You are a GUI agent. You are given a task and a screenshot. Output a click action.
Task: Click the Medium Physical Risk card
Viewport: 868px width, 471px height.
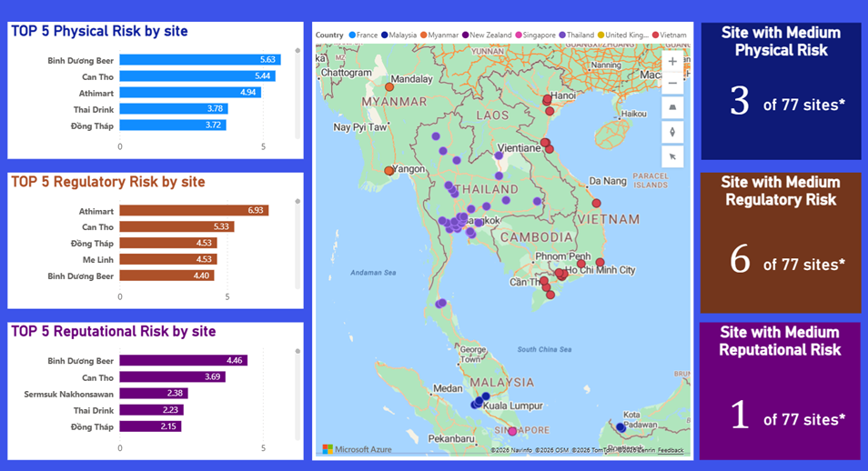click(x=781, y=91)
